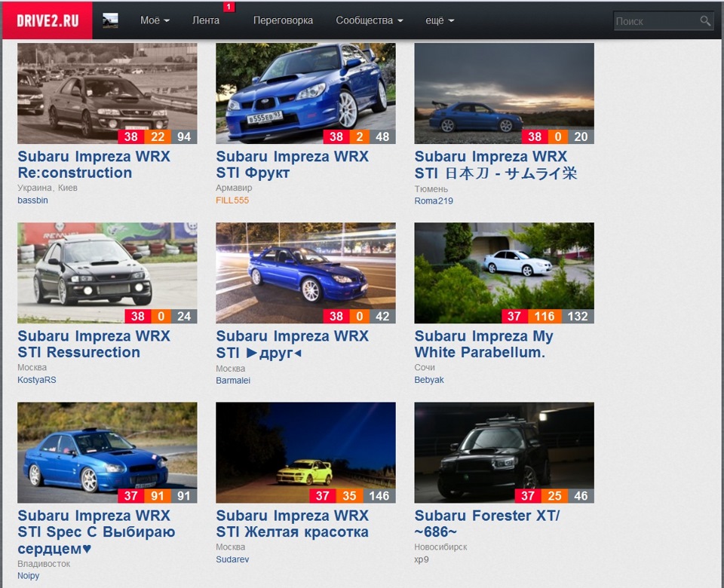Click gray counter 20 on Roma219 card
724x588 pixels.
(581, 136)
